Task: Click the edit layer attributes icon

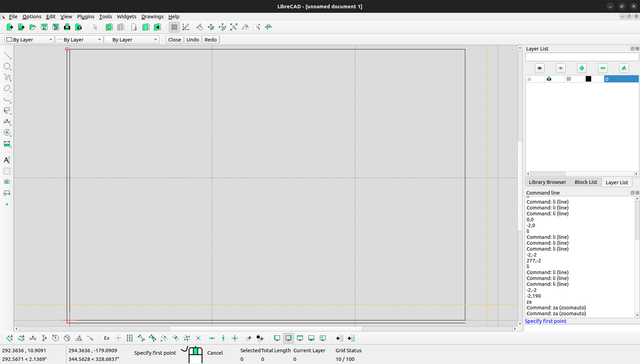Action: tap(624, 68)
